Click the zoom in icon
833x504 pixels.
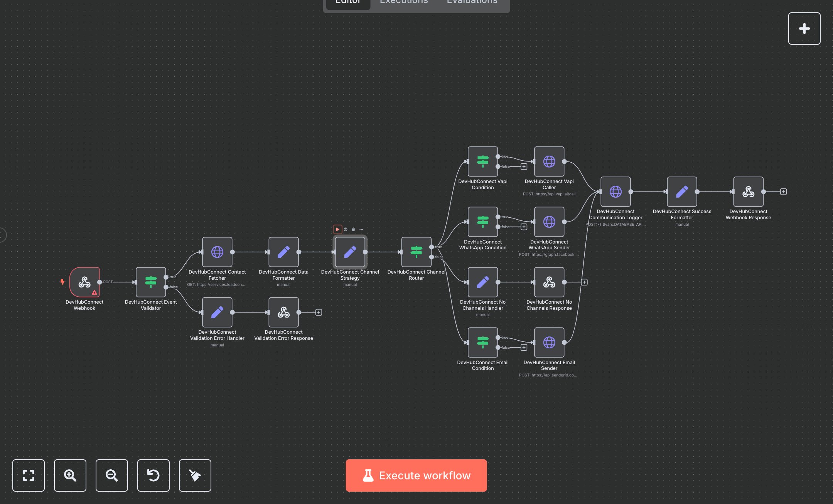point(70,475)
